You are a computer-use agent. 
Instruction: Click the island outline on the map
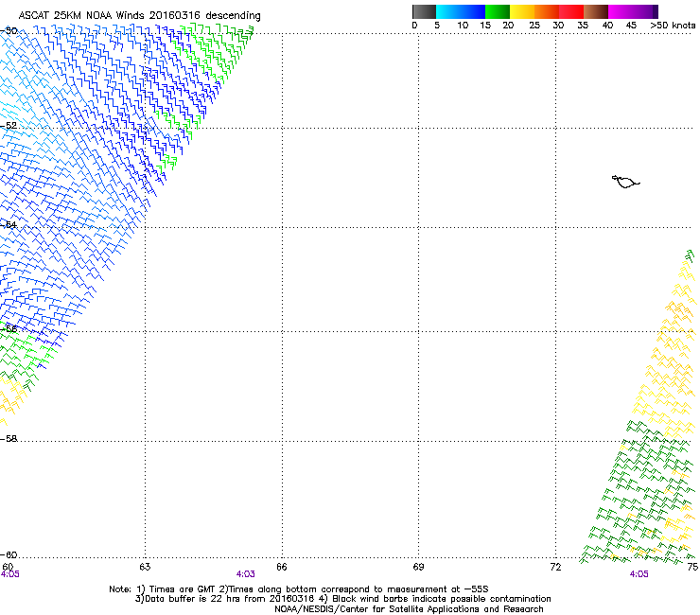pos(625,182)
